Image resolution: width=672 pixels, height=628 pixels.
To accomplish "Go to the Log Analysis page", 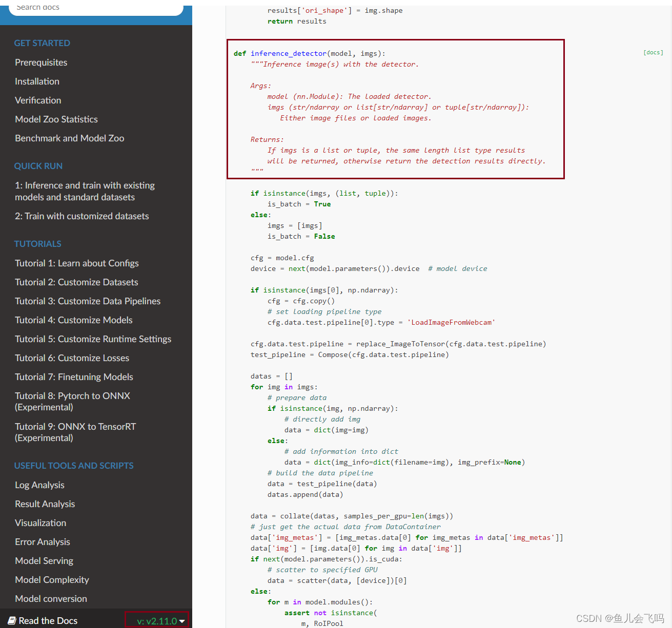I will pos(39,485).
